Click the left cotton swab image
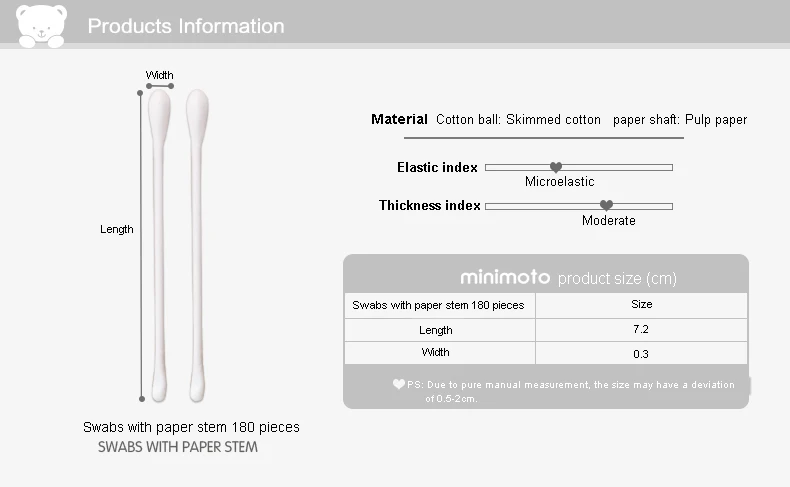This screenshot has height=487, width=790. click(x=159, y=245)
